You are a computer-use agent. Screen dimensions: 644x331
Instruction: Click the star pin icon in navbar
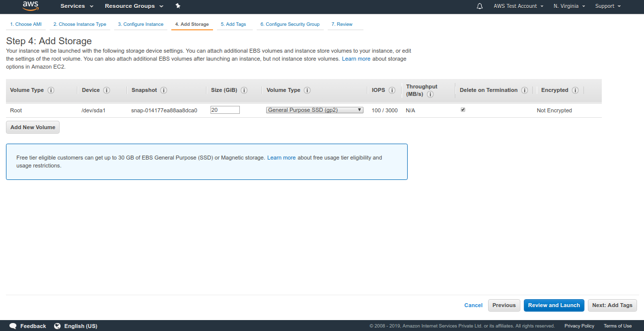178,6
